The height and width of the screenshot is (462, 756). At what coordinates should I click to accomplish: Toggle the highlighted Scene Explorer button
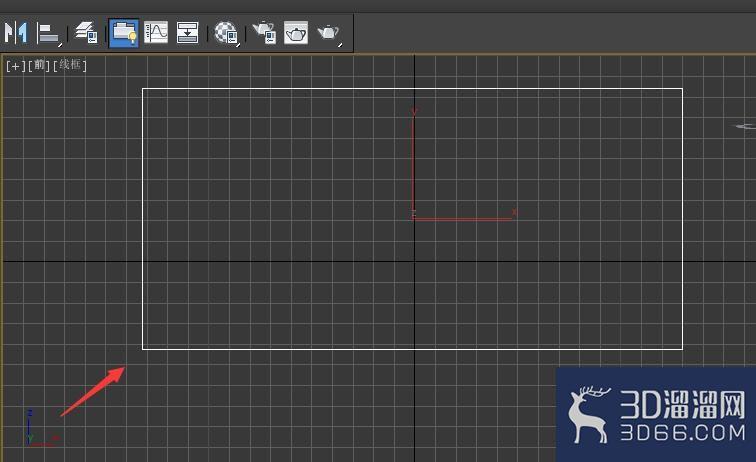124,33
